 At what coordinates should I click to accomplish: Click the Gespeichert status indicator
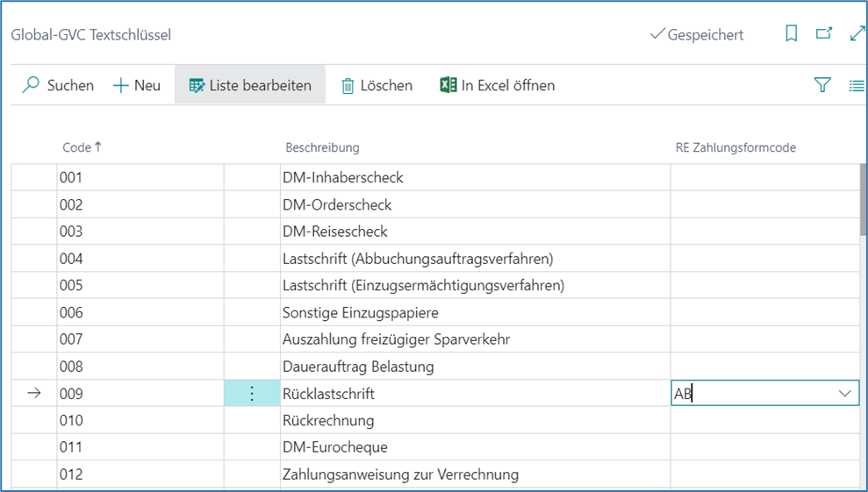click(x=697, y=35)
